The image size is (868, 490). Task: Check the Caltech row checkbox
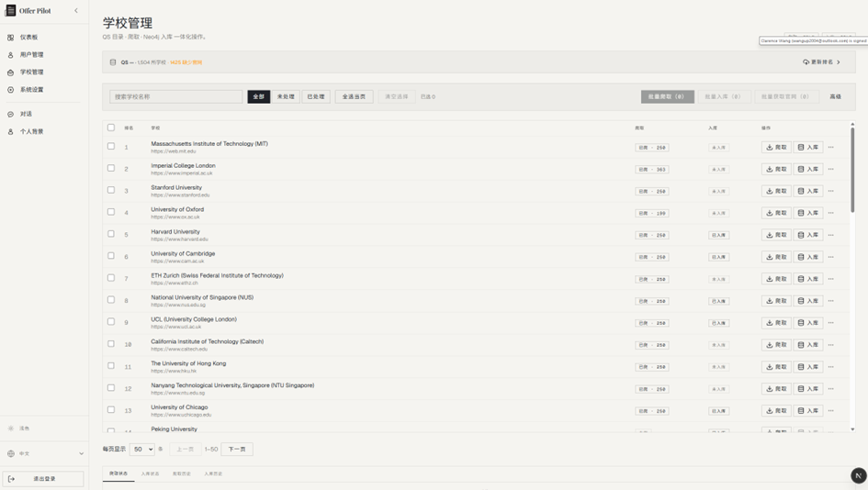tap(111, 343)
